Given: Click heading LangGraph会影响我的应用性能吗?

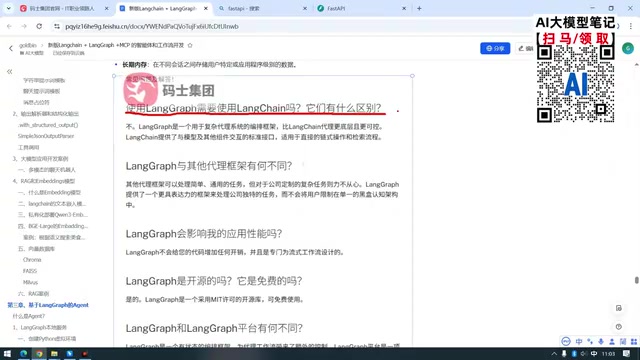Looking at the screenshot, I should tap(204, 233).
